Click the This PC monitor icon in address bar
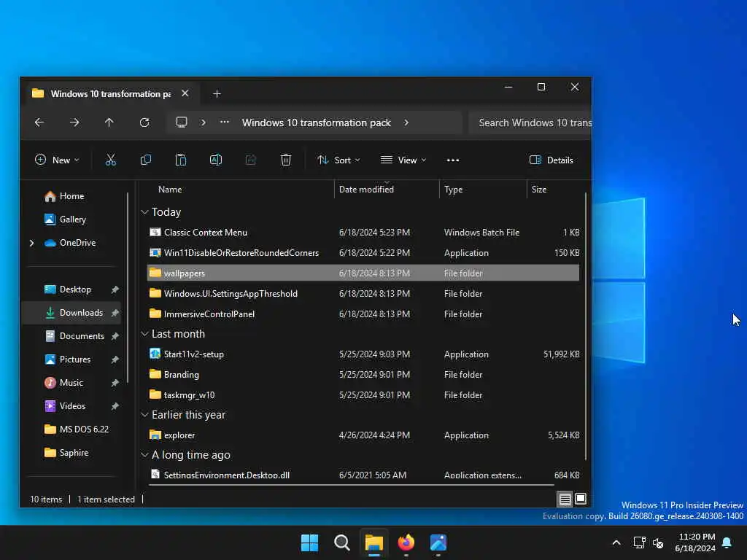 tap(182, 122)
